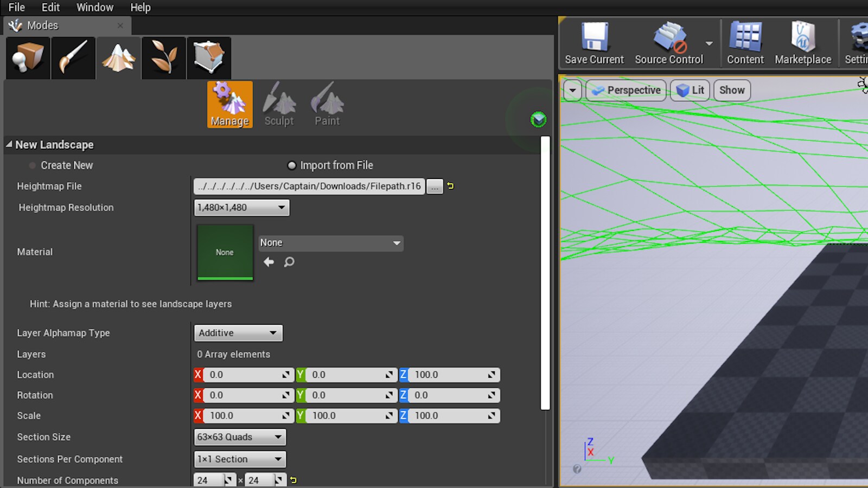Screen dimensions: 868x488
Task: Switch to Place mode cube icon
Action: (27, 57)
